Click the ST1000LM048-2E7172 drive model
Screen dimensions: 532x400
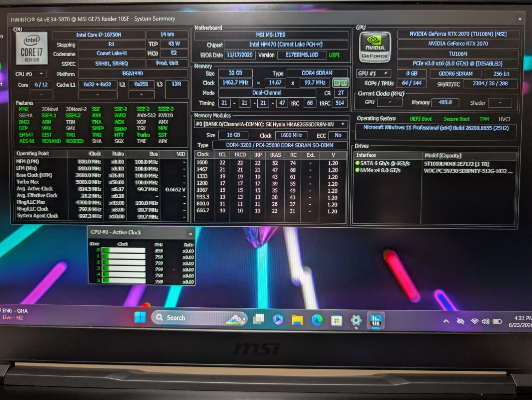pyautogui.click(x=457, y=164)
